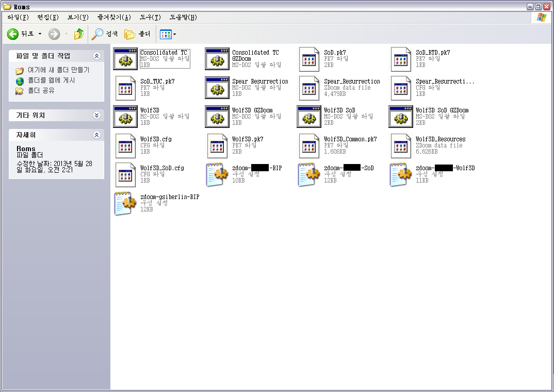Collapse the Details panel
The image size is (554, 392).
97,135
